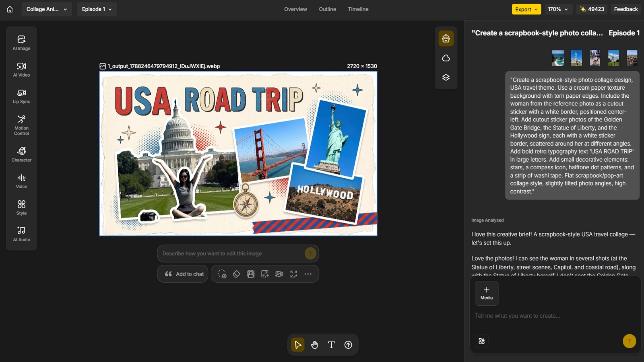Switch to the hand pan tool
This screenshot has height=362, width=644.
tap(314, 345)
